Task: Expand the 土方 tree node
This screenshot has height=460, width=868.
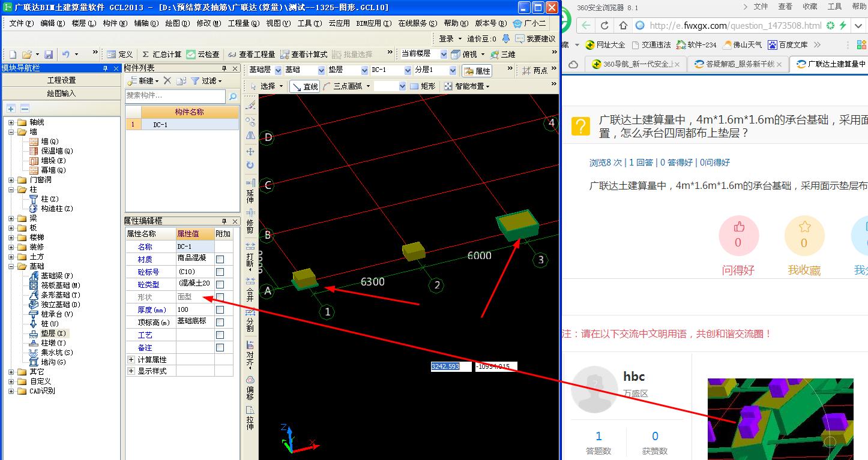Action: (11, 256)
